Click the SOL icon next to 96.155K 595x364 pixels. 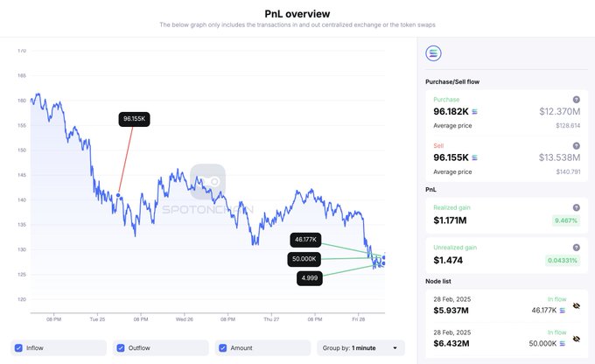pyautogui.click(x=475, y=158)
